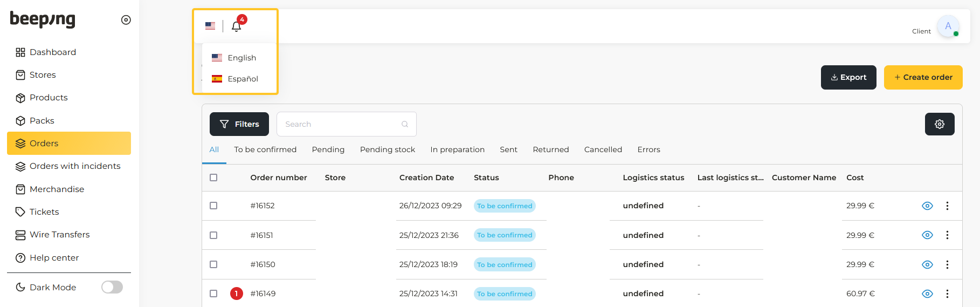The width and height of the screenshot is (980, 307).
Task: Click the sidebar collapse target icon
Action: coord(126,20)
